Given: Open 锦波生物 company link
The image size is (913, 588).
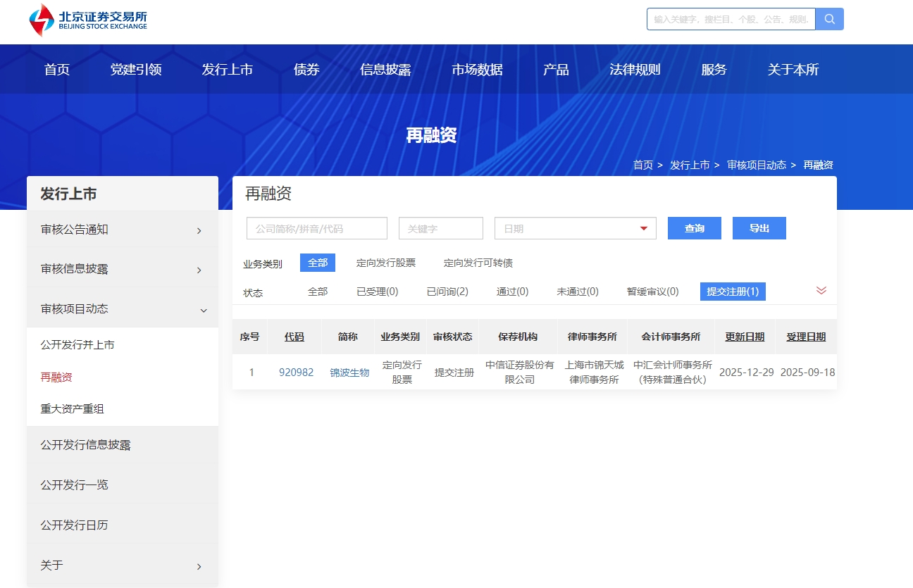Looking at the screenshot, I should coord(349,373).
